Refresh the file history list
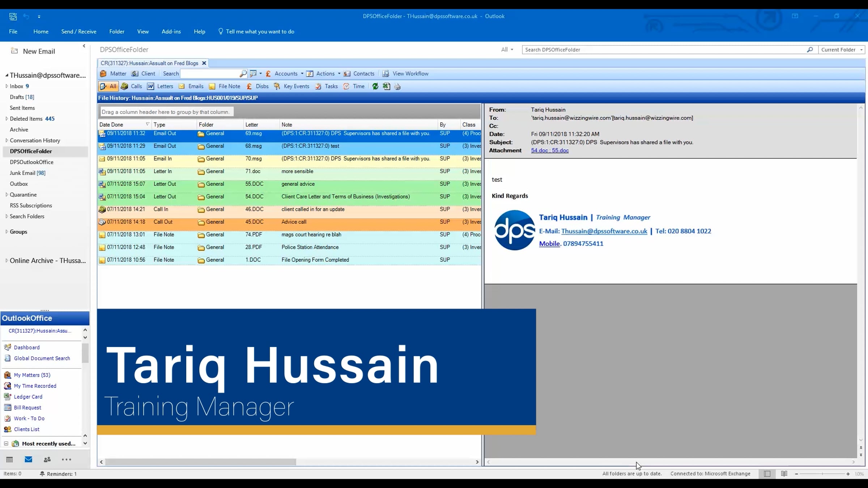The image size is (868, 488). (375, 86)
